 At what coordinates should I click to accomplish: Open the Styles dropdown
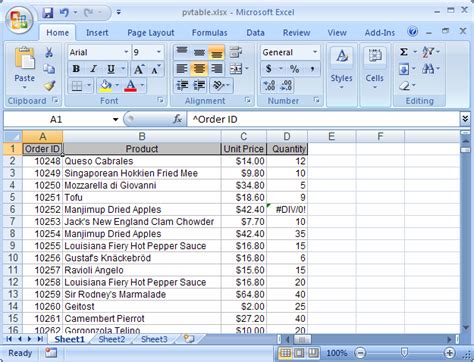click(x=341, y=74)
